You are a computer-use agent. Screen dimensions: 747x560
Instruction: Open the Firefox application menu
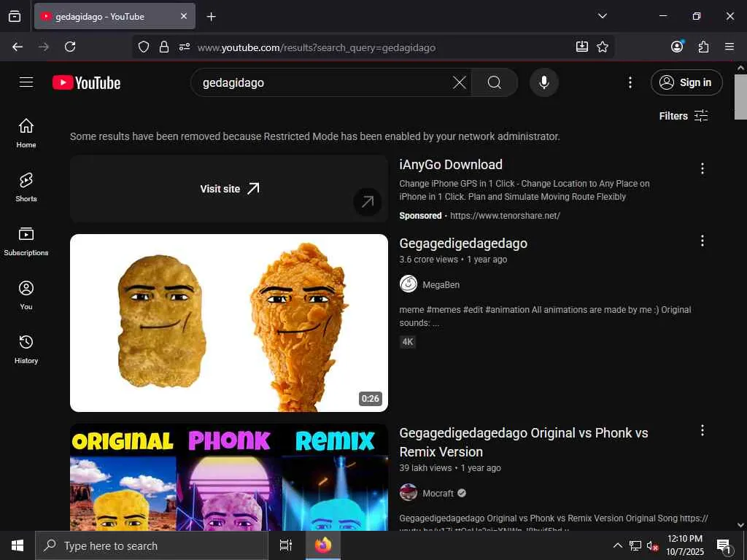pos(729,47)
